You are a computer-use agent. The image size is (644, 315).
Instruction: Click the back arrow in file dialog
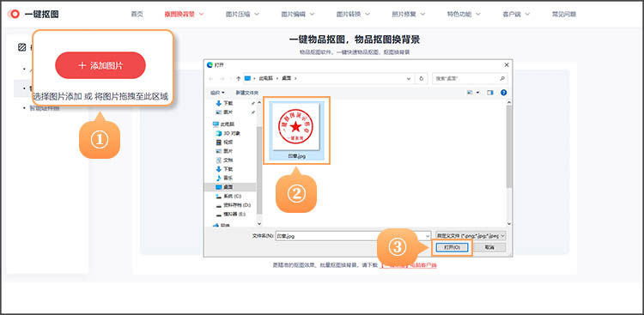(x=211, y=78)
